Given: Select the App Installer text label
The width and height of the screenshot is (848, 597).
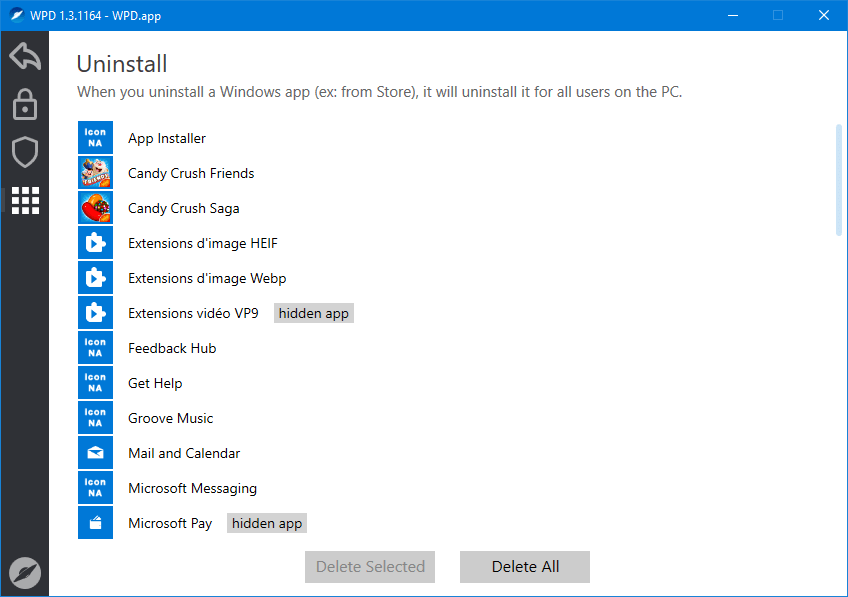Looking at the screenshot, I should [x=167, y=138].
